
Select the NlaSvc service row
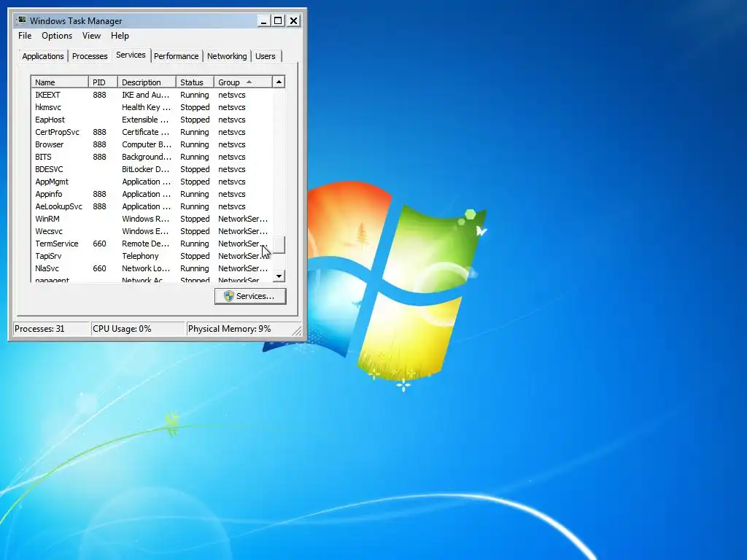pyautogui.click(x=152, y=268)
